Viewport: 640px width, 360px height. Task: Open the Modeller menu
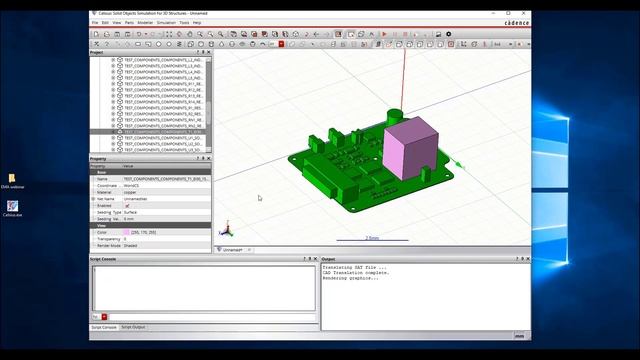[x=145, y=23]
